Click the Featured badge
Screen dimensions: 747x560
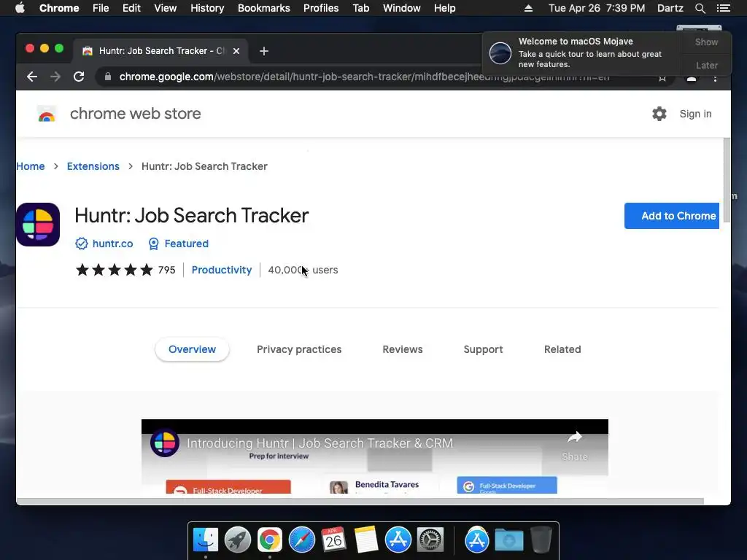pos(178,244)
